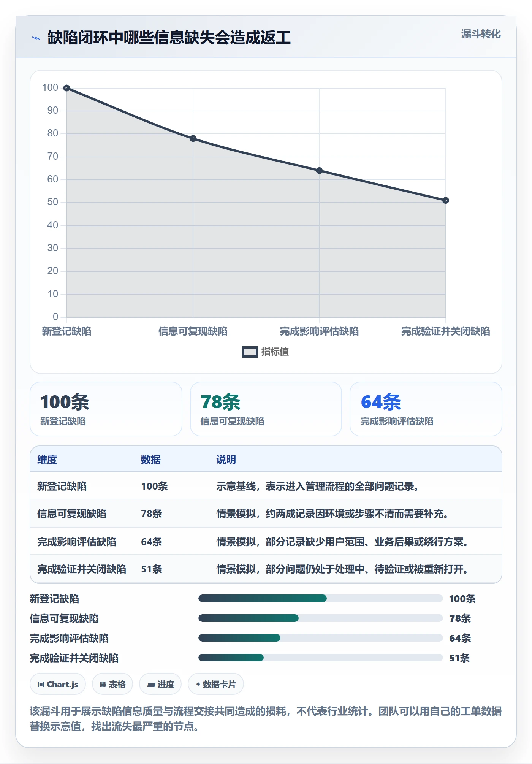Click the Chart.js tag chip
532x764 pixels.
coord(58,684)
